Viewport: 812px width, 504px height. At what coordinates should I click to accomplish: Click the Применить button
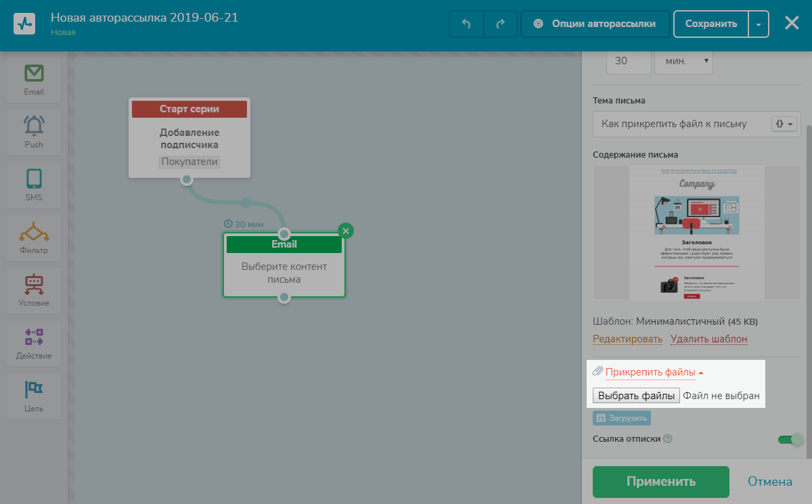pos(661,482)
